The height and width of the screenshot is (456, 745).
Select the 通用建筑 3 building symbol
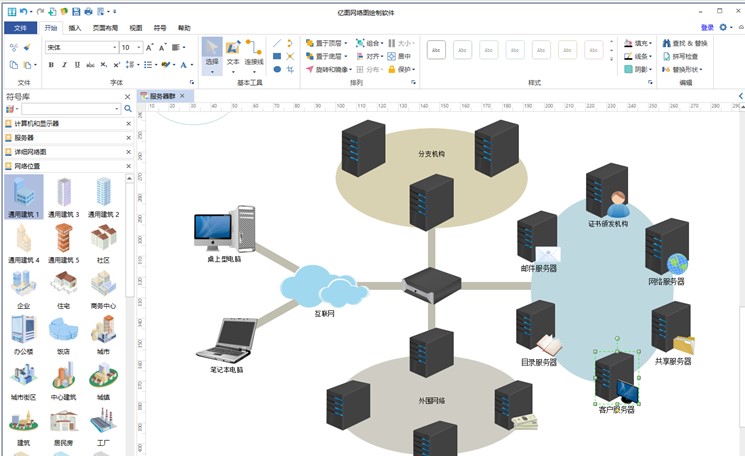(64, 196)
